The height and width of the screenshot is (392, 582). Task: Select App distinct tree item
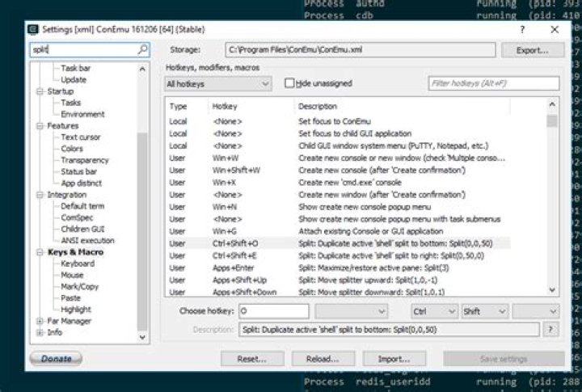(x=82, y=183)
